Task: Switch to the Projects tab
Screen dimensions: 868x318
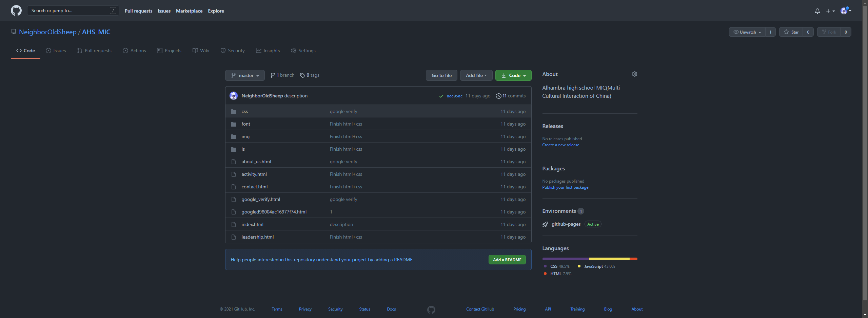Action: click(169, 51)
